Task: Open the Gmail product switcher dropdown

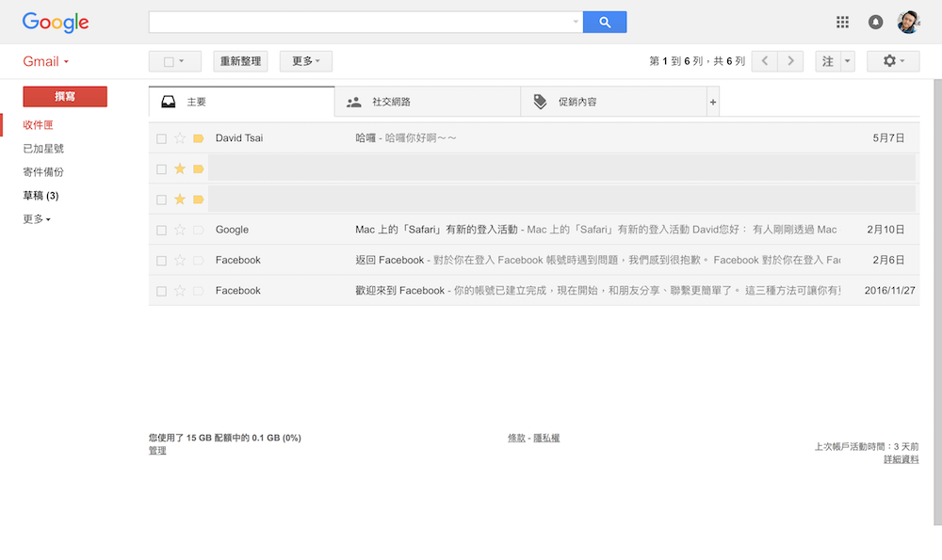Action: (46, 61)
